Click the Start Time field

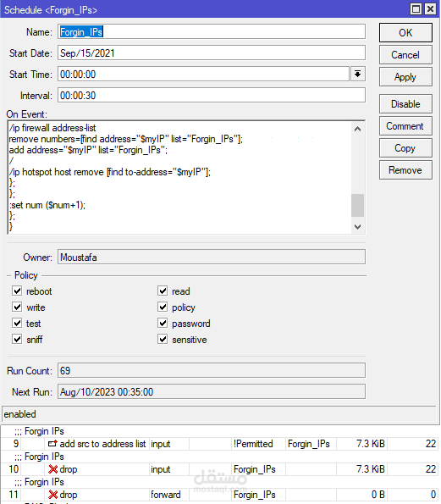[x=203, y=75]
